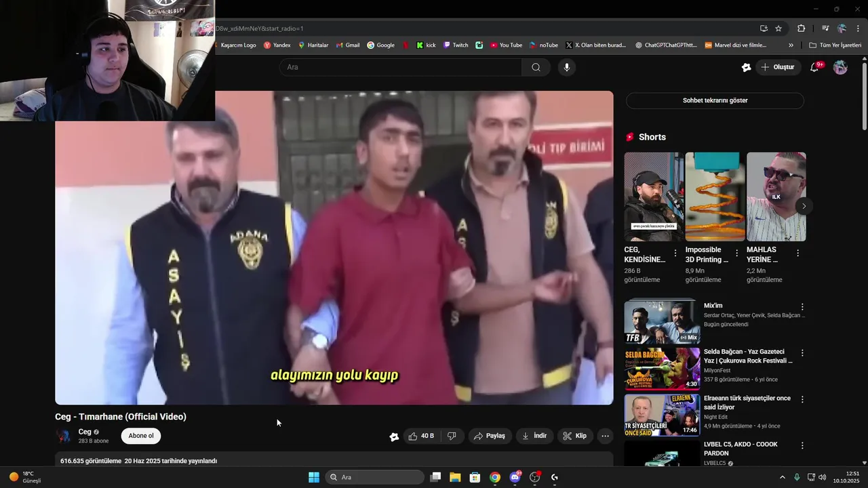This screenshot has width=868, height=488.
Task: Open the ChatGPT bookmark
Action: 666,45
